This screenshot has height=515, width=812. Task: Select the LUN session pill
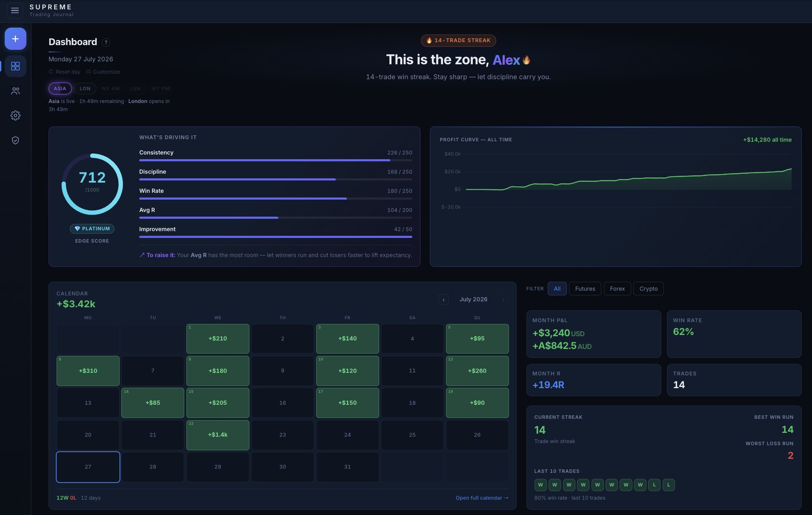point(135,88)
